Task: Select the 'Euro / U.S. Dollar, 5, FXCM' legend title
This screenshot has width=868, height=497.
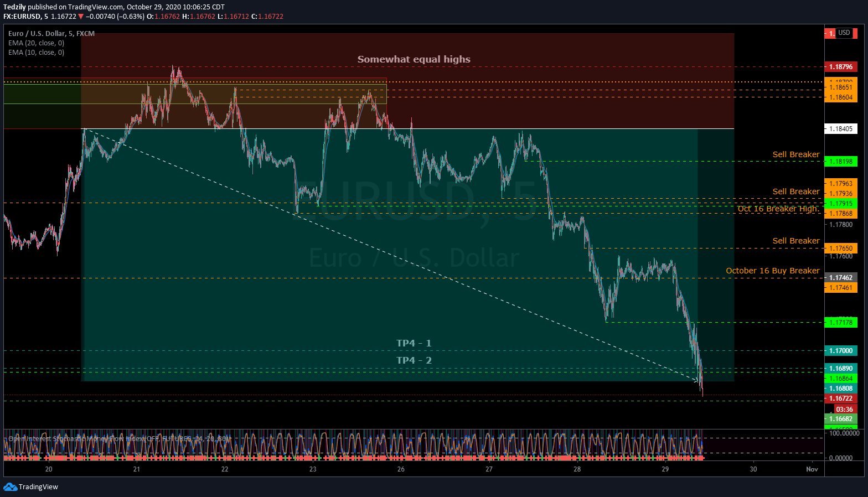Action: click(51, 33)
